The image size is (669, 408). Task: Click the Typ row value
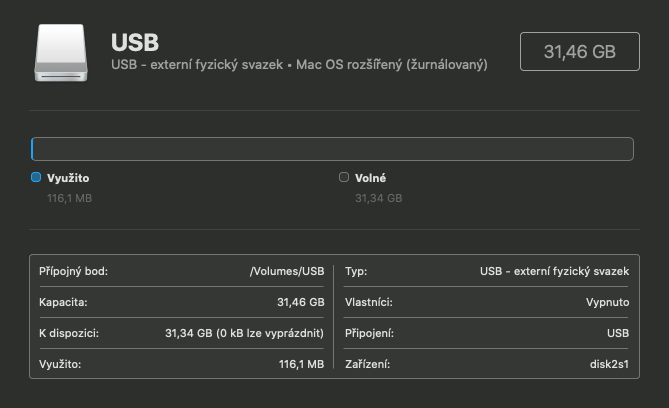[554, 271]
